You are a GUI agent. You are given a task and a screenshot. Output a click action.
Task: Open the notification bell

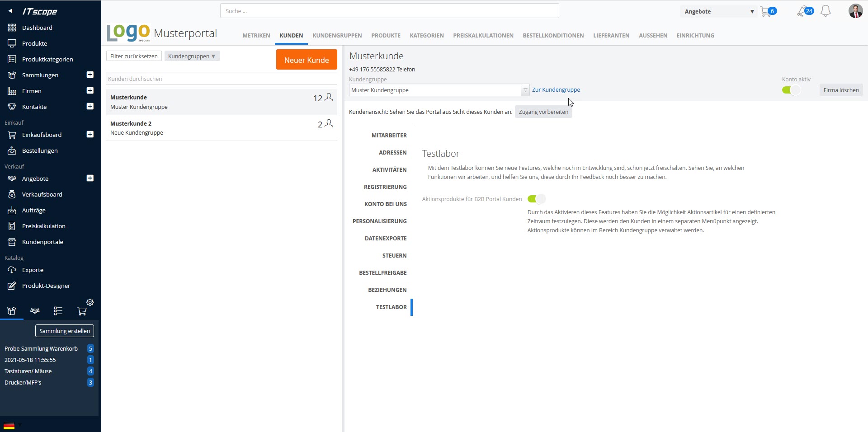point(826,11)
